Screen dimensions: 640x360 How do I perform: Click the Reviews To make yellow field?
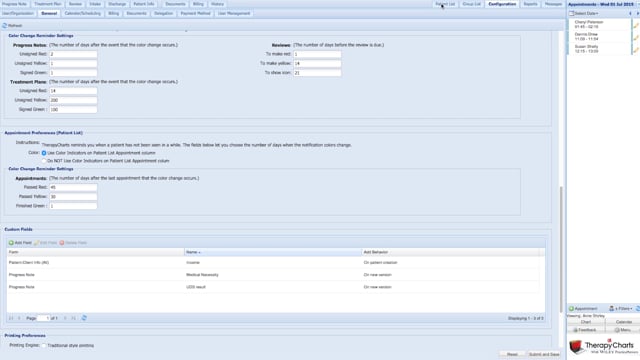pyautogui.click(x=317, y=64)
